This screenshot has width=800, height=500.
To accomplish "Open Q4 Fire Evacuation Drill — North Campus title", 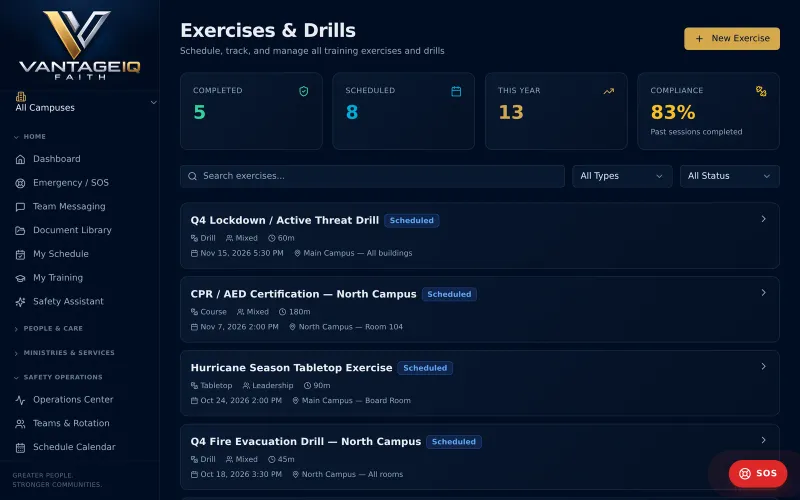I will click(306, 442).
